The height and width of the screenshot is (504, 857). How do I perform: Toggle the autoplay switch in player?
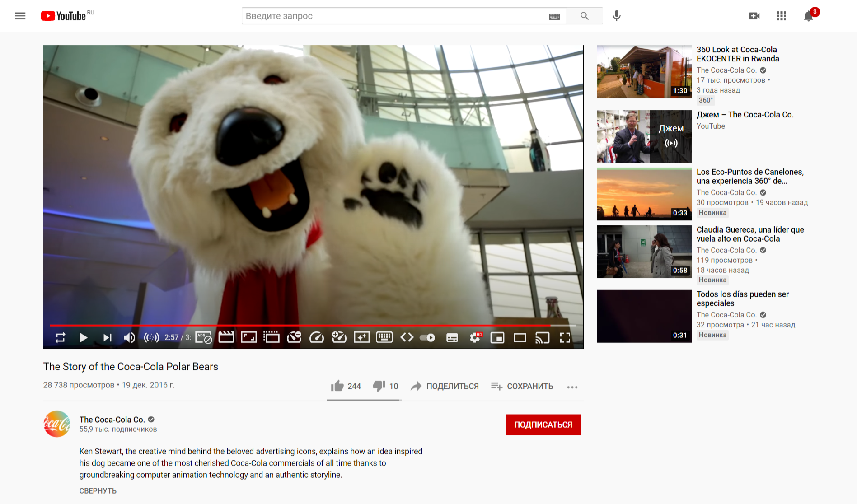(427, 337)
